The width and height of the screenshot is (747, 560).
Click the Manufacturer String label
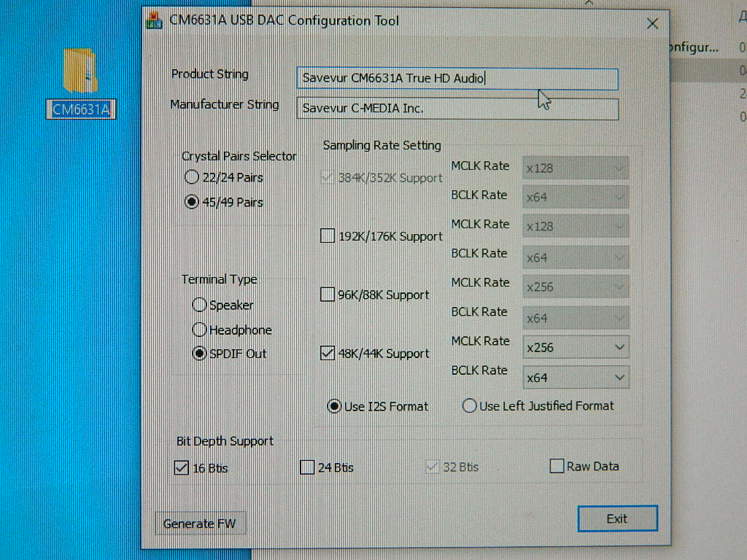(225, 104)
